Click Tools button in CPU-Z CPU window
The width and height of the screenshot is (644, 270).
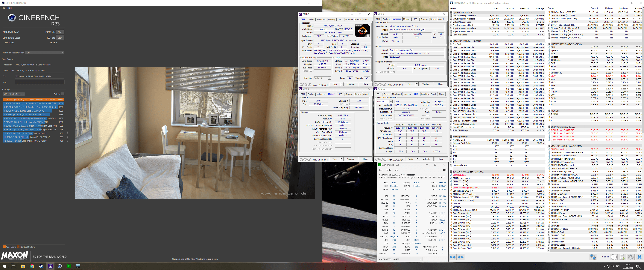335,84
